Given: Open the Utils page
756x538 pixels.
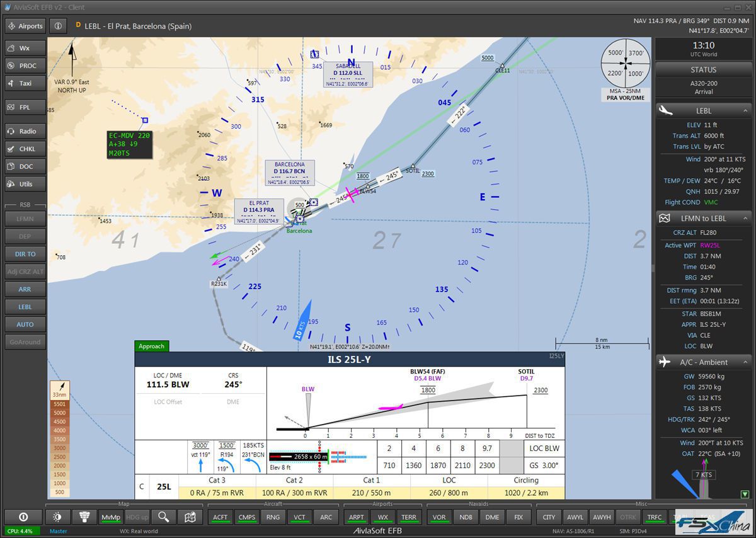Looking at the screenshot, I should [25, 184].
